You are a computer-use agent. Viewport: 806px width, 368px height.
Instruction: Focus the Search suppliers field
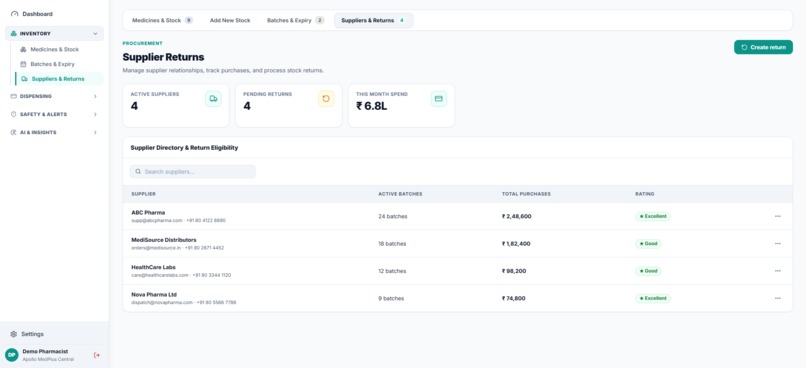[193, 172]
